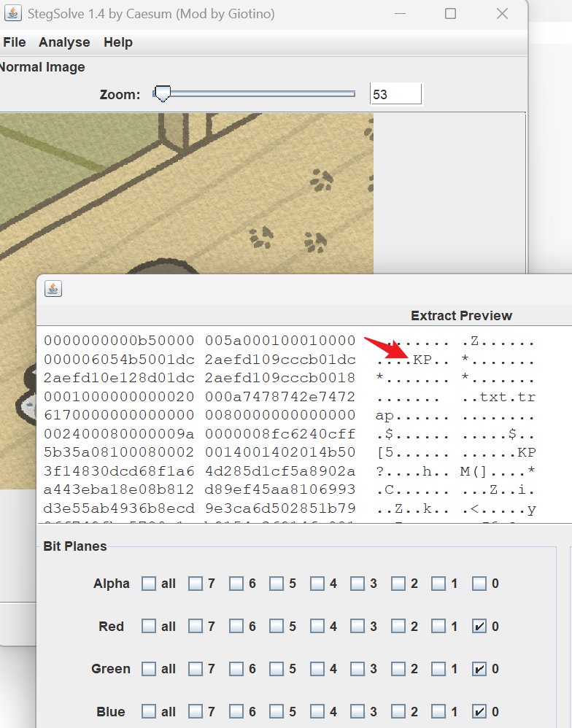The image size is (572, 728).
Task: Enable Alpha all bit planes checkbox
Action: click(x=149, y=584)
